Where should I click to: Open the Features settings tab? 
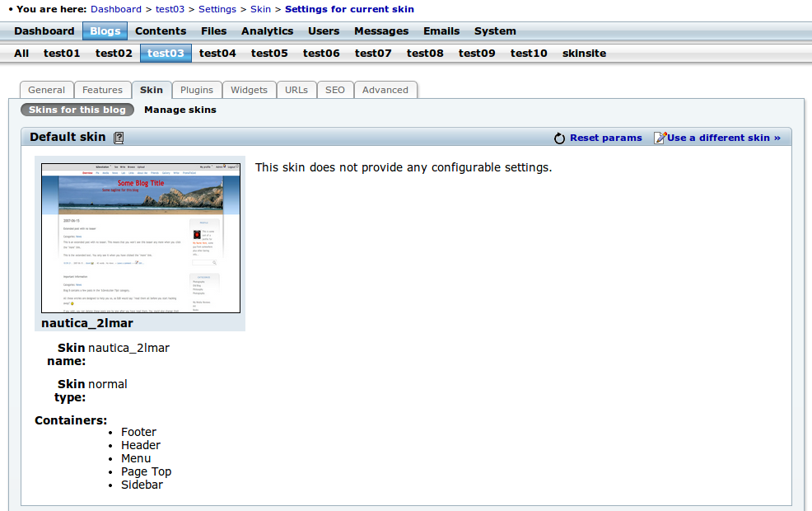[103, 90]
